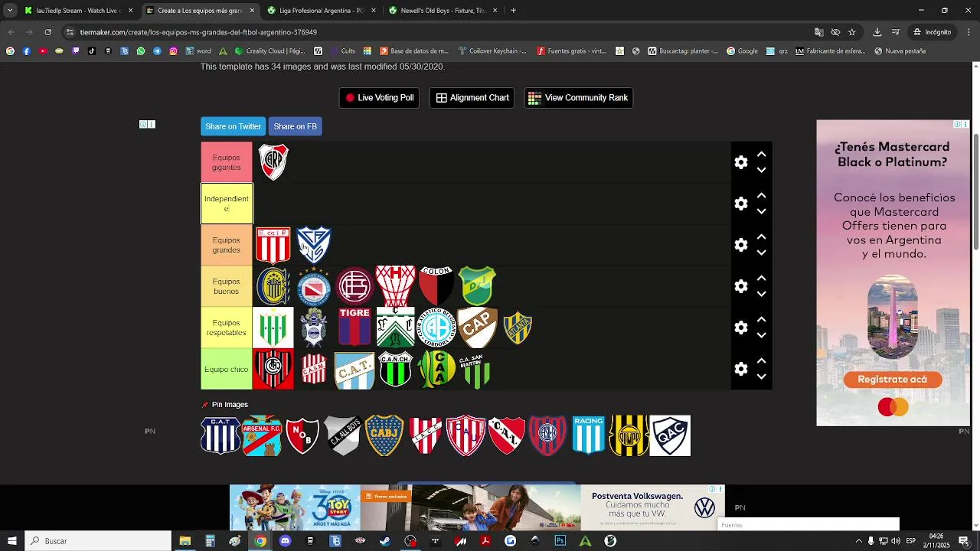Screen dimensions: 980x551
Task: View Community Rank
Action: point(578,98)
